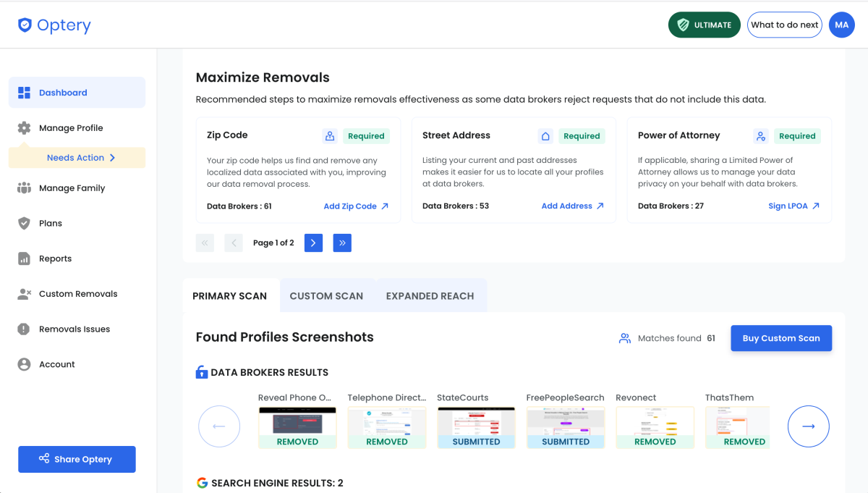Click the Sign LPOA link
The width and height of the screenshot is (868, 493).
click(788, 206)
